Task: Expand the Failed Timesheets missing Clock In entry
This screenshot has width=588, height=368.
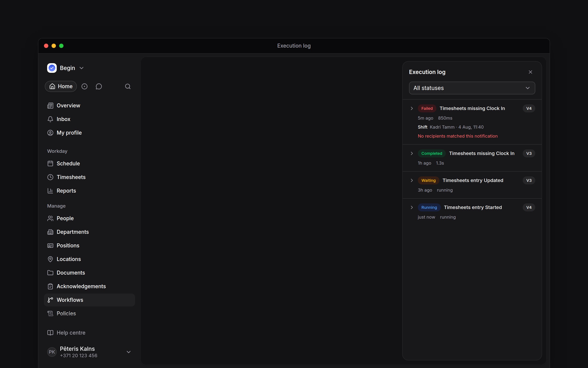Action: pos(412,109)
